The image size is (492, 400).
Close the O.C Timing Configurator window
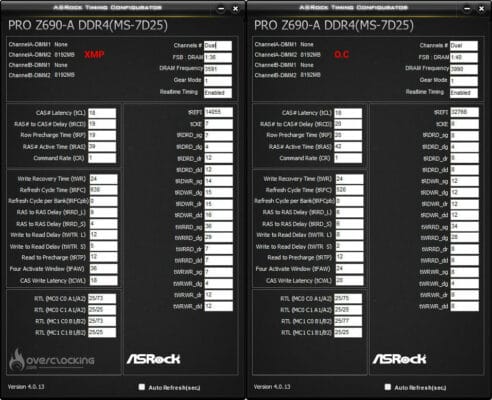tap(481, 9)
